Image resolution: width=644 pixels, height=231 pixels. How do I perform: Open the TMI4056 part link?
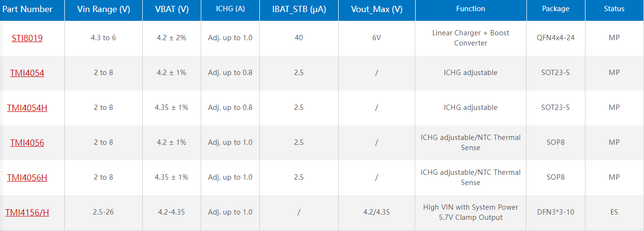(27, 142)
